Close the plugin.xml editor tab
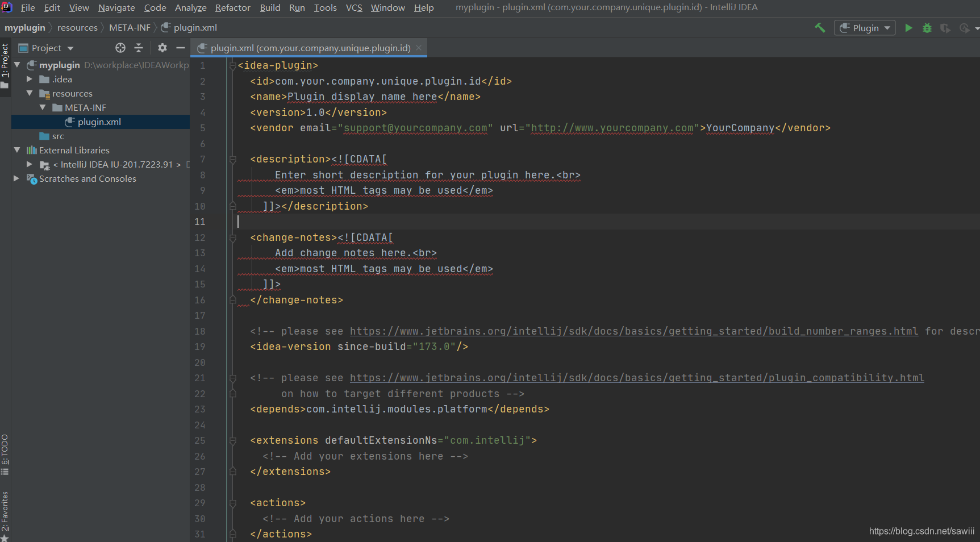 click(419, 48)
